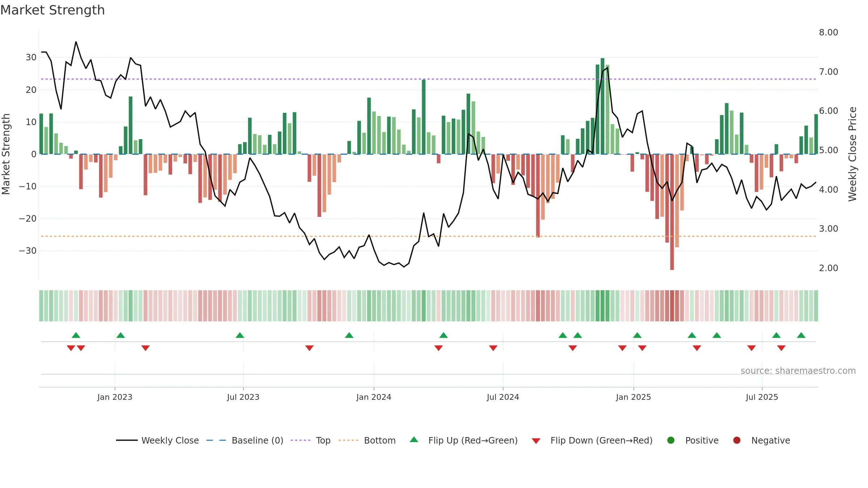This screenshot has height=488, width=868.
Task: Toggle the Baseline (0) legend label
Action: click(x=258, y=441)
